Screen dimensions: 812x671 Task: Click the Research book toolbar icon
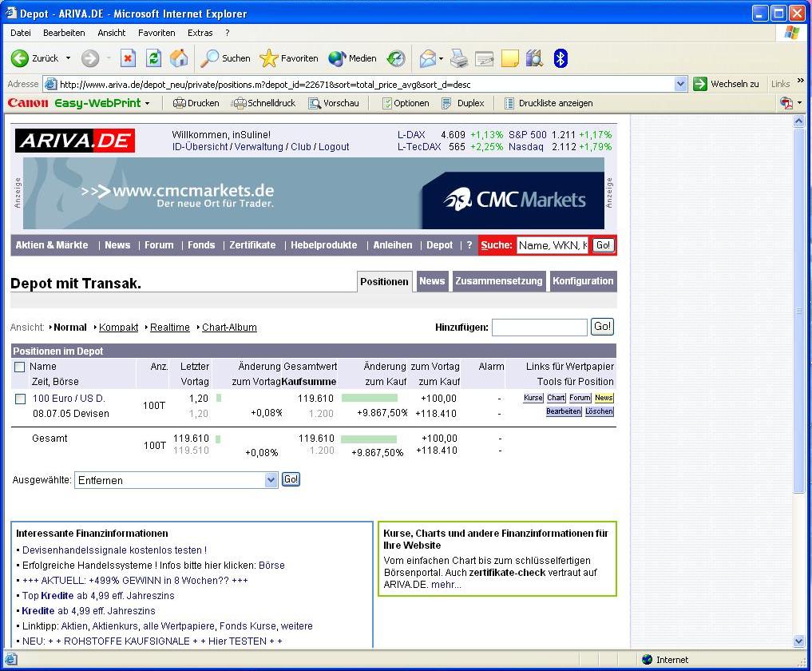(x=534, y=58)
